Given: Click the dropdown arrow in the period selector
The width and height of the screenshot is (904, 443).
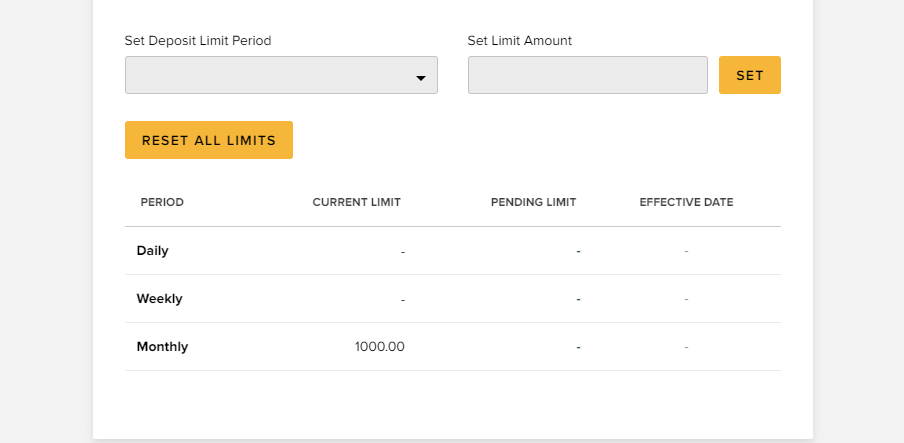Looking at the screenshot, I should 421,77.
